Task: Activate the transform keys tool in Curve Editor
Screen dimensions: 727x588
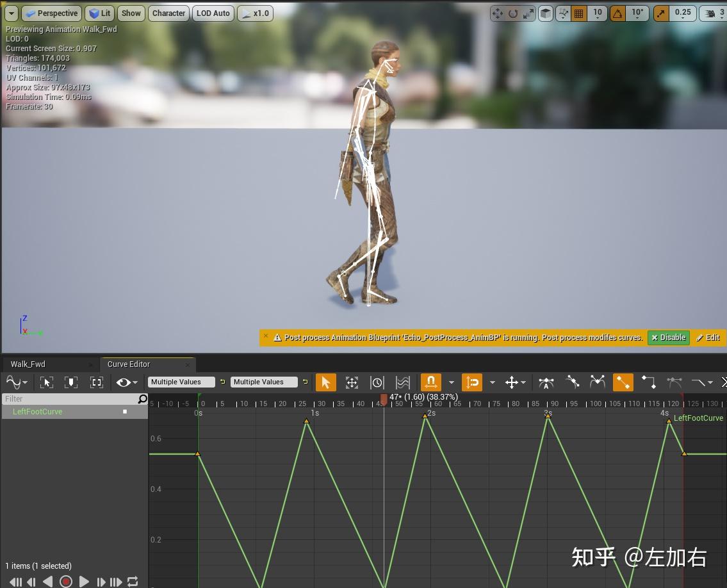Action: click(x=351, y=382)
